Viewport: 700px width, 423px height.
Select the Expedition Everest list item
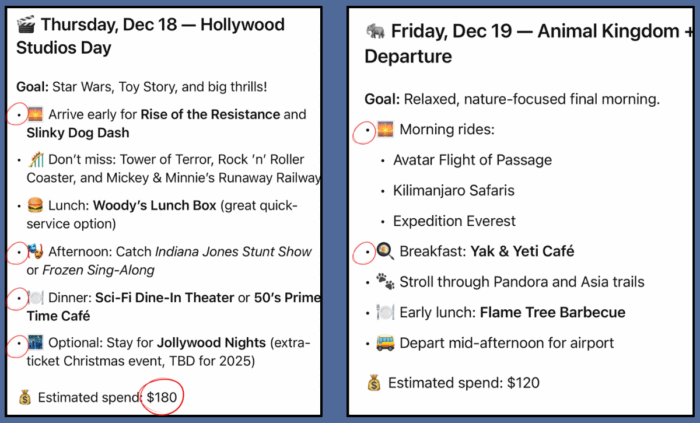click(x=454, y=221)
